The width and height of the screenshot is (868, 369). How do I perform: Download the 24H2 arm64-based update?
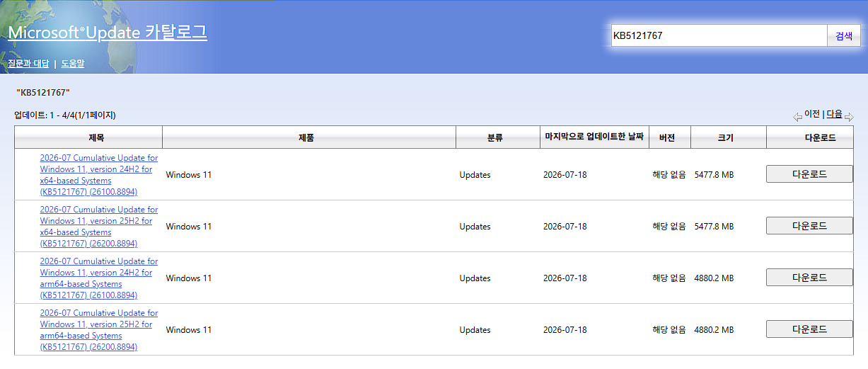pos(809,278)
